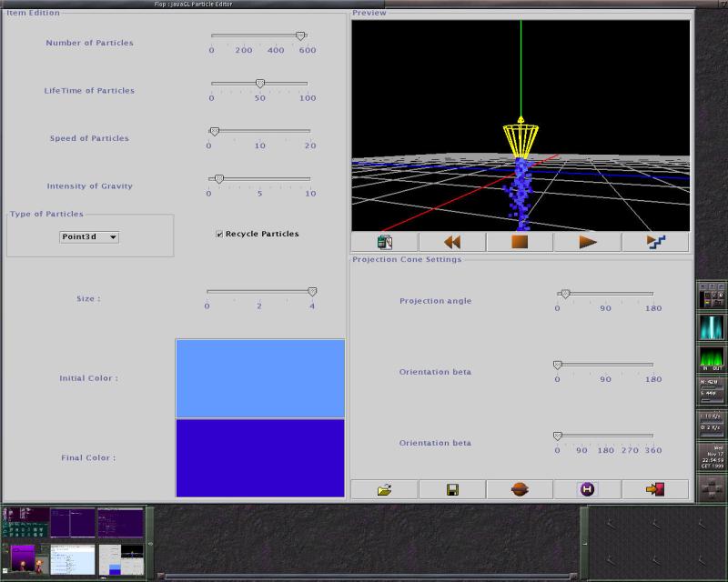Click the Number of Particles slider handle

[300, 36]
